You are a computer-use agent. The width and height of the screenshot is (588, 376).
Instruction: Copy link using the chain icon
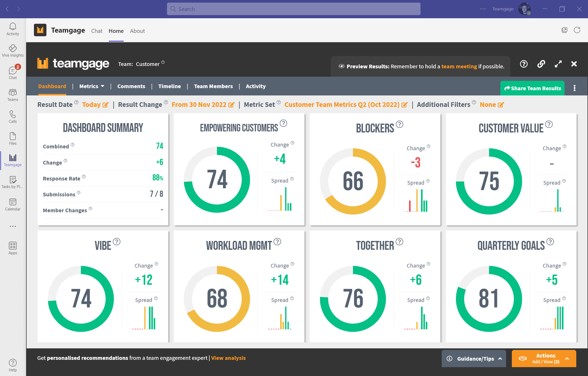coord(541,64)
